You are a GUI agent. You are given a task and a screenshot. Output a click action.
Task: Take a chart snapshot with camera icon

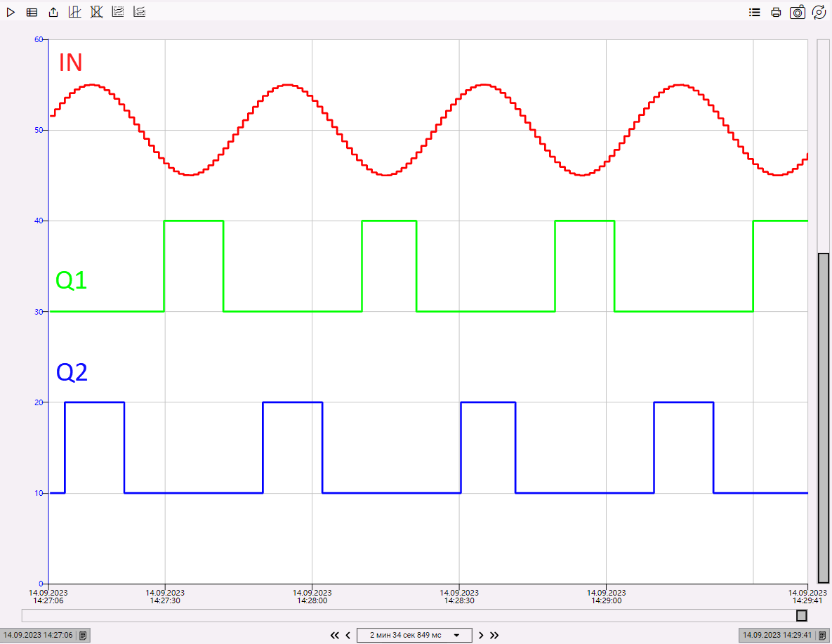[798, 12]
